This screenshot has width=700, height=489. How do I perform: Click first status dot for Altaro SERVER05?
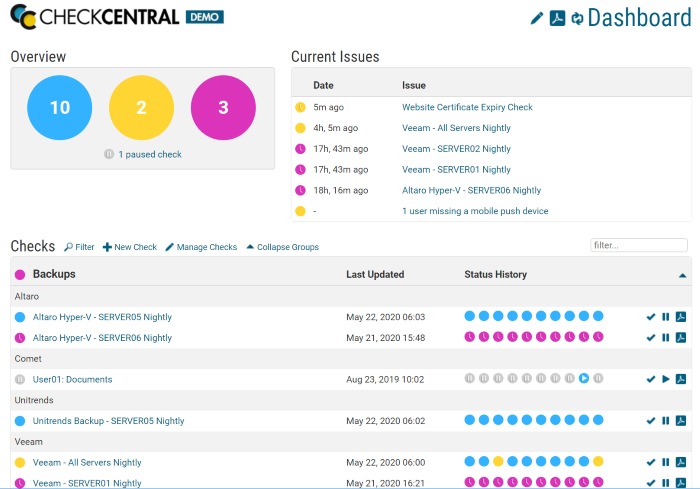point(470,316)
